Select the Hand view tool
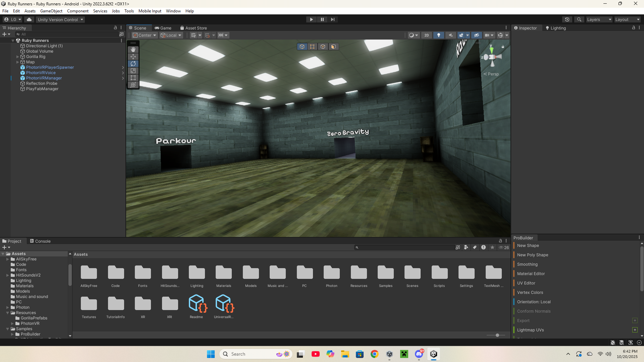Image resolution: width=644 pixels, height=362 pixels. click(133, 50)
